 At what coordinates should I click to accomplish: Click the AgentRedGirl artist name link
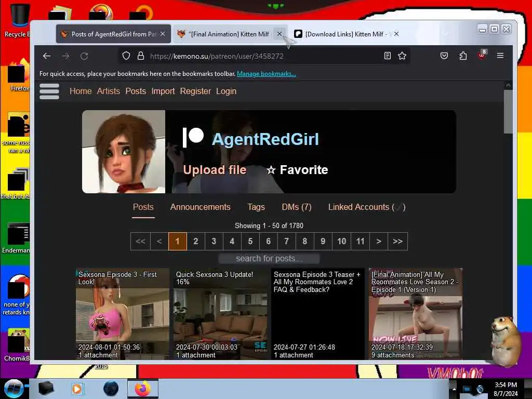(x=265, y=139)
